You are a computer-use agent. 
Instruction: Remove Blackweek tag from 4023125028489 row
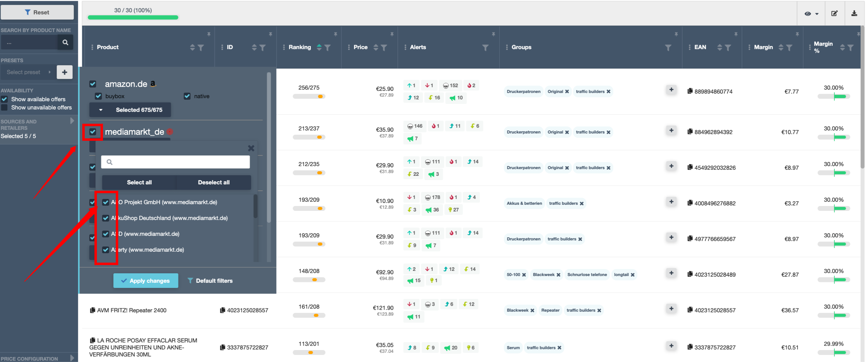[558, 275]
